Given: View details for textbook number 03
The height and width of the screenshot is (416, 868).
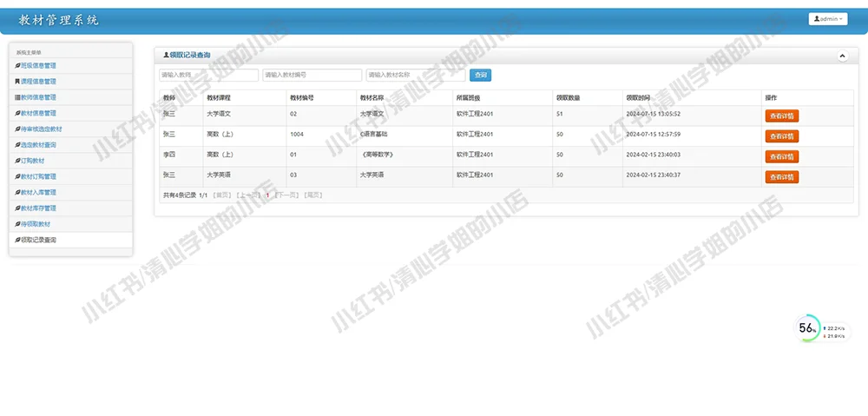Looking at the screenshot, I should (782, 176).
